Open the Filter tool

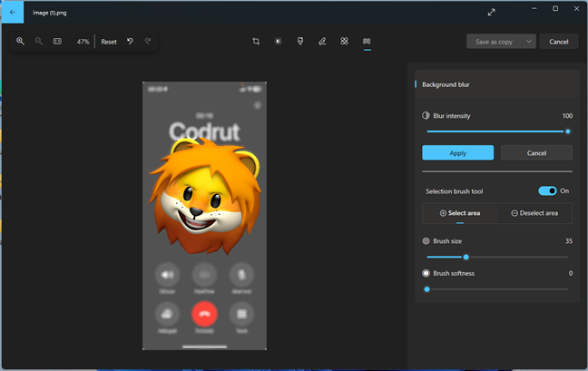point(300,41)
